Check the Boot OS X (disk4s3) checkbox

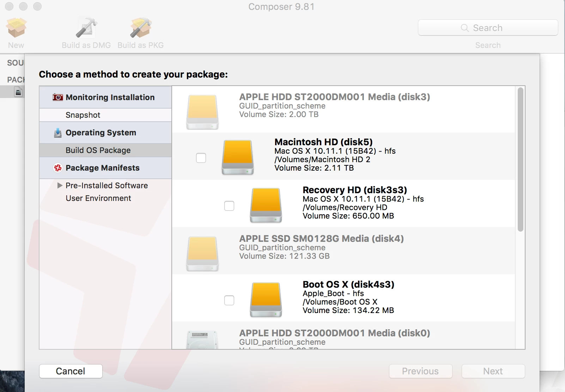pyautogui.click(x=229, y=300)
